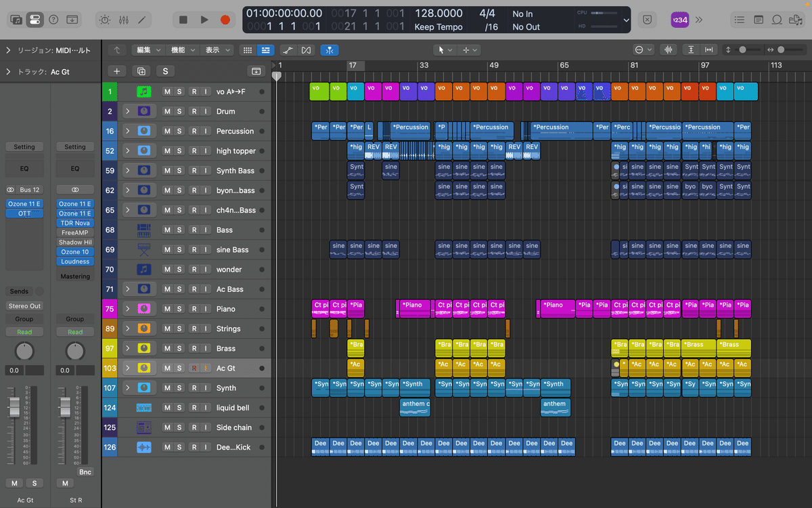Click the blue catch playhead icon

tap(330, 50)
